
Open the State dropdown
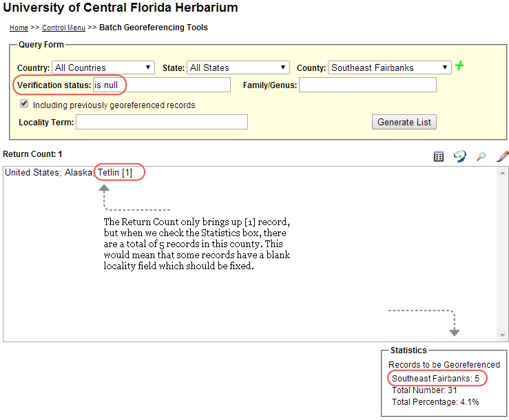coord(238,67)
